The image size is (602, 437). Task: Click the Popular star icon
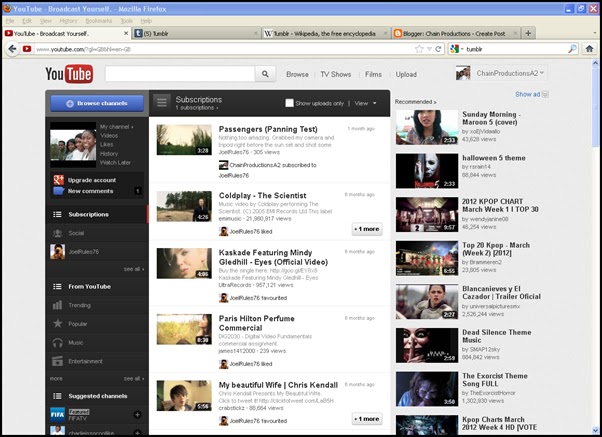pyautogui.click(x=58, y=323)
